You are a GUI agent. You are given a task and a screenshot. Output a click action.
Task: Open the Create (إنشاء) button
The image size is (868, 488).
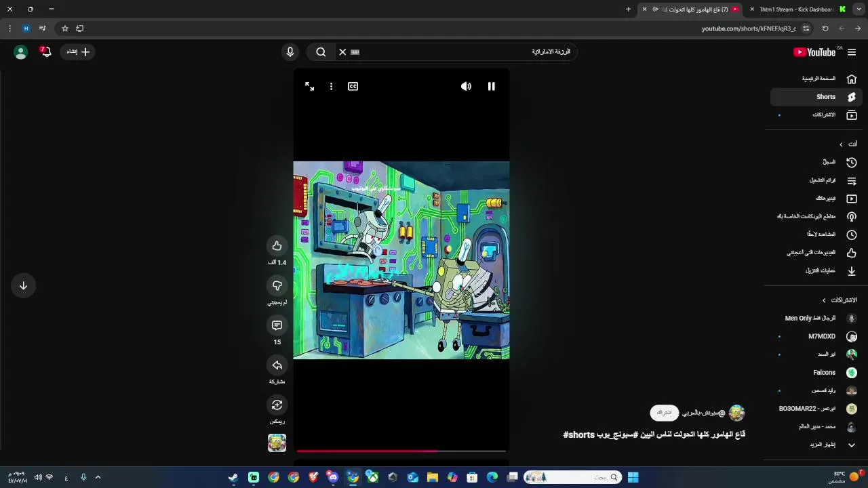79,52
